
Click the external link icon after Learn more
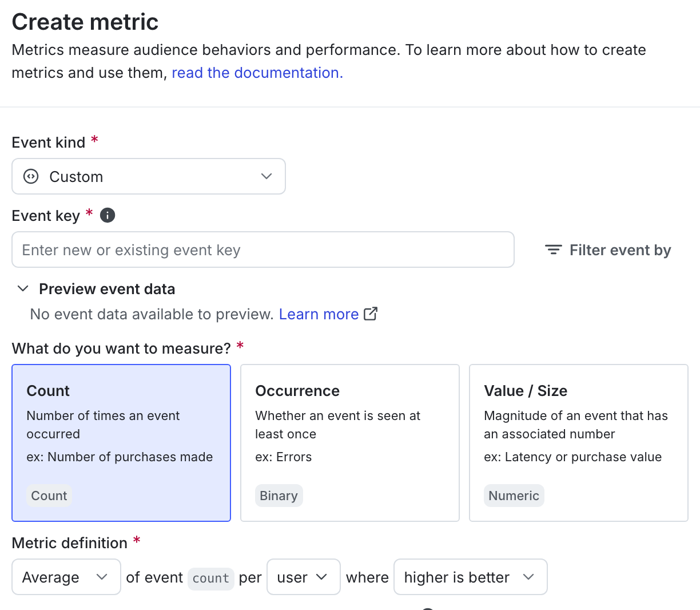(371, 314)
